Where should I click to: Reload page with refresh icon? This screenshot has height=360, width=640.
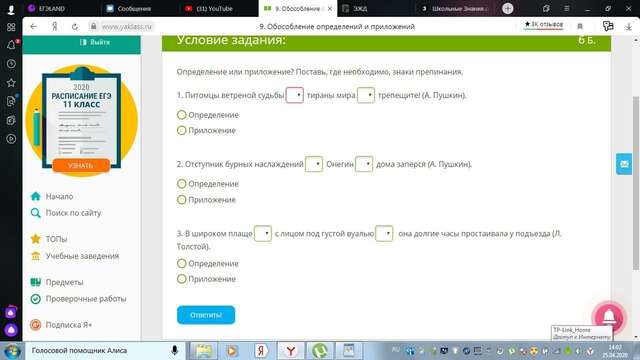coord(75,27)
